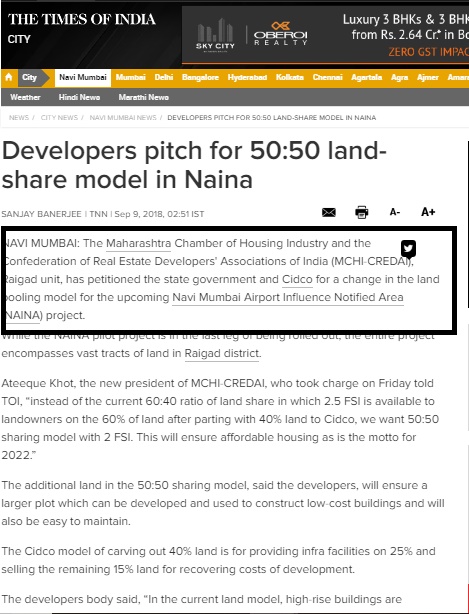The height and width of the screenshot is (614, 469).
Task: Go to Bangalore city news
Action: (200, 77)
